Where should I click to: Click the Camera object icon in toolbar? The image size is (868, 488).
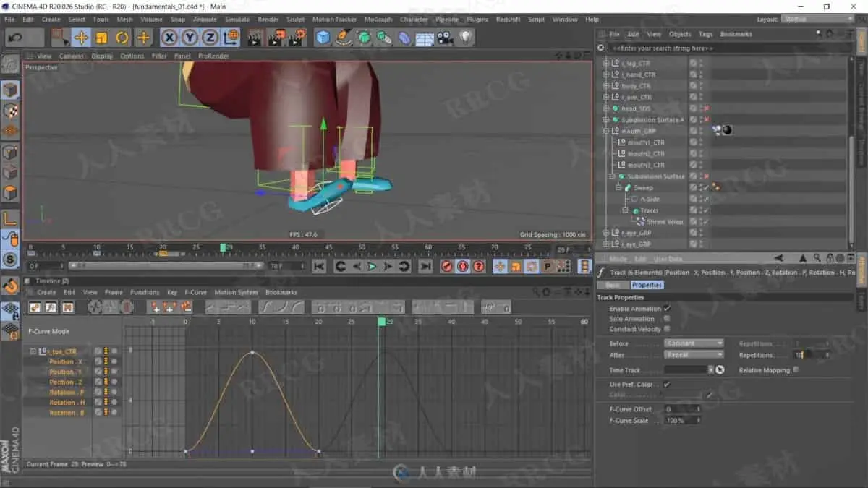point(444,38)
